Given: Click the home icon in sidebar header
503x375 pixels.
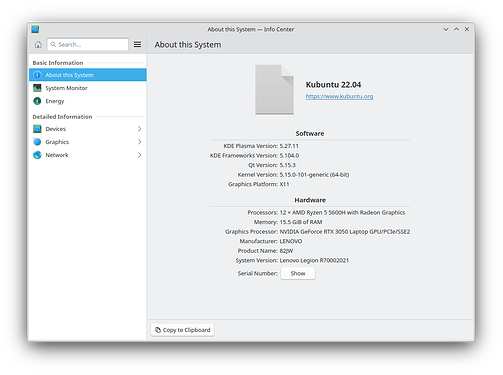Looking at the screenshot, I should [38, 44].
